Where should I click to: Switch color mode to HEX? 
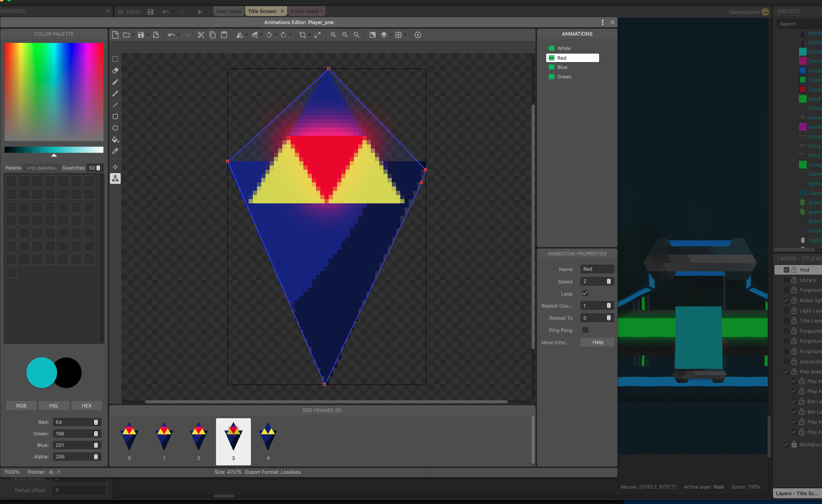pyautogui.click(x=87, y=406)
